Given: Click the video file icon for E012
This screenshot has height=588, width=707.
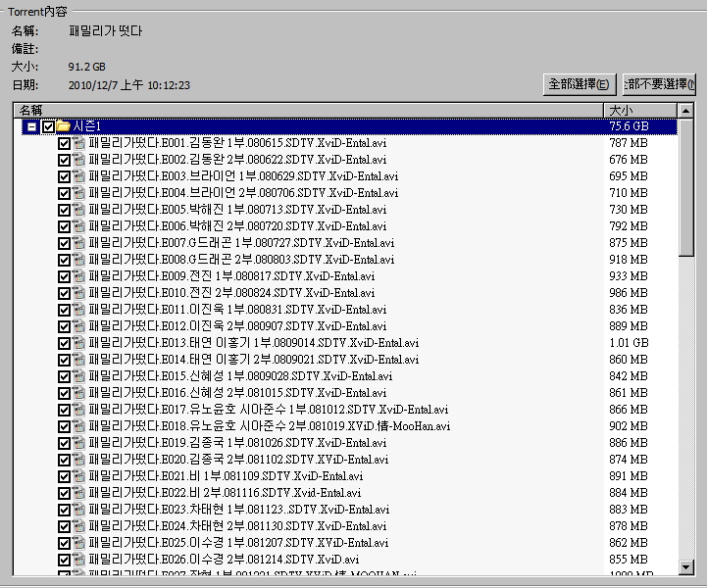Looking at the screenshot, I should [x=78, y=326].
